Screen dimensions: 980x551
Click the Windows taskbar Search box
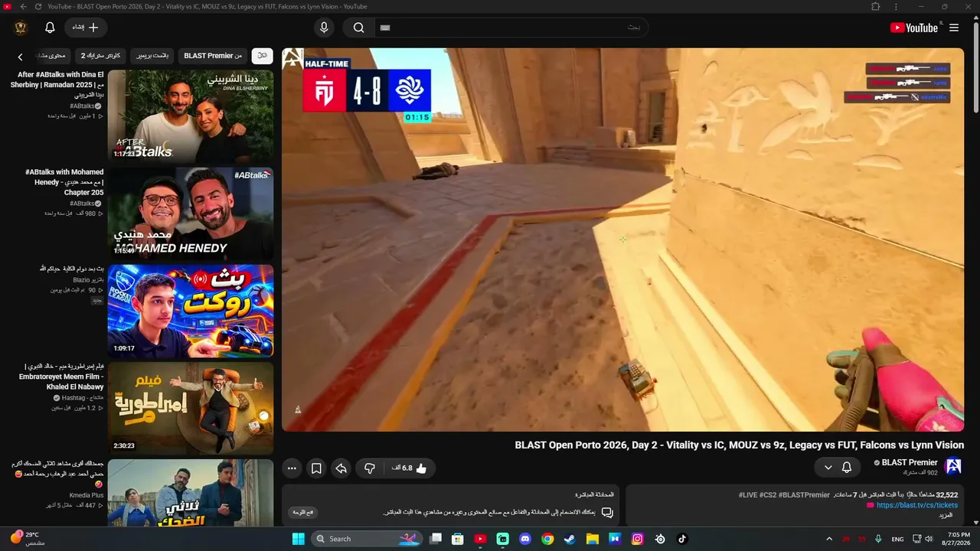tap(367, 539)
